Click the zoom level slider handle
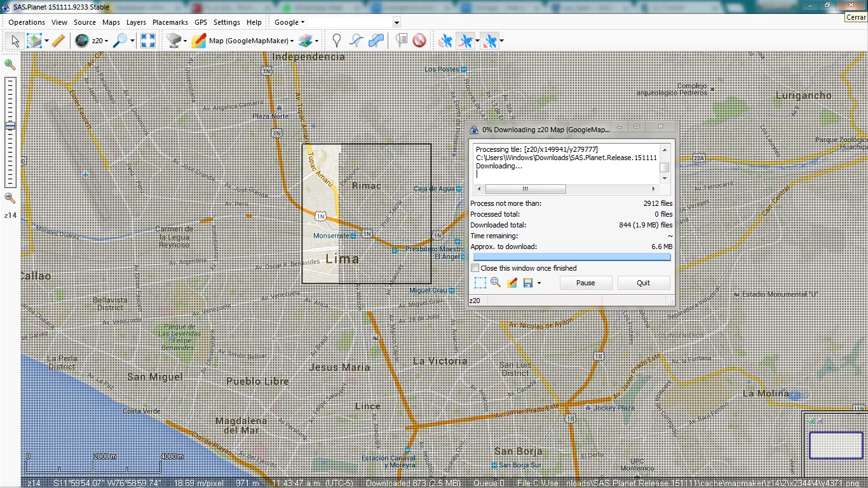 coord(10,126)
